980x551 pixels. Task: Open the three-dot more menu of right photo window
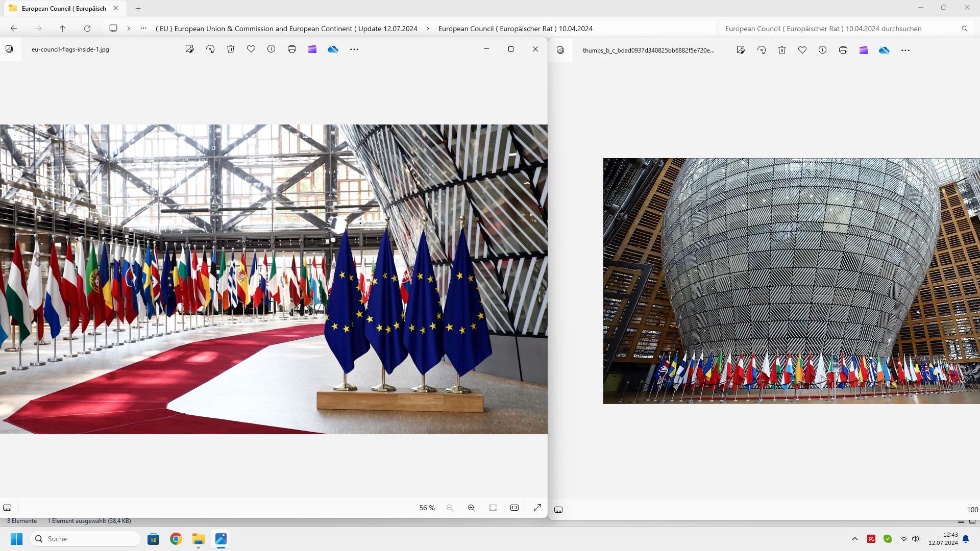[x=905, y=51]
